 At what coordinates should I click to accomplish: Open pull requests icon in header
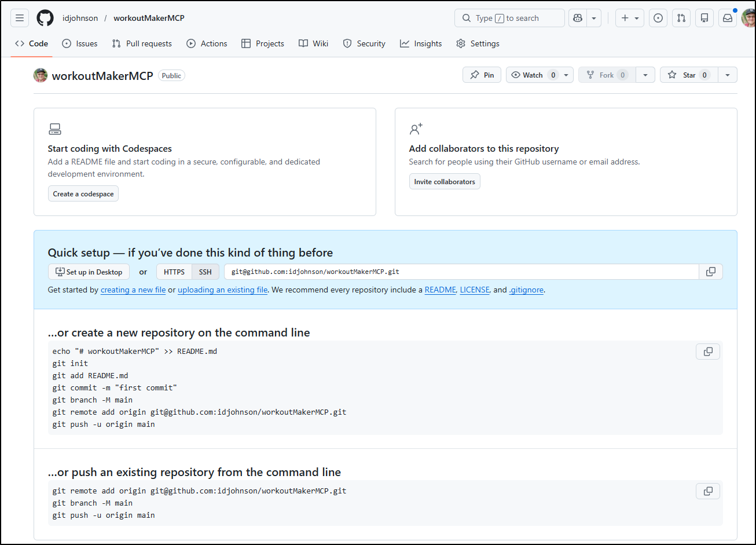pos(681,18)
